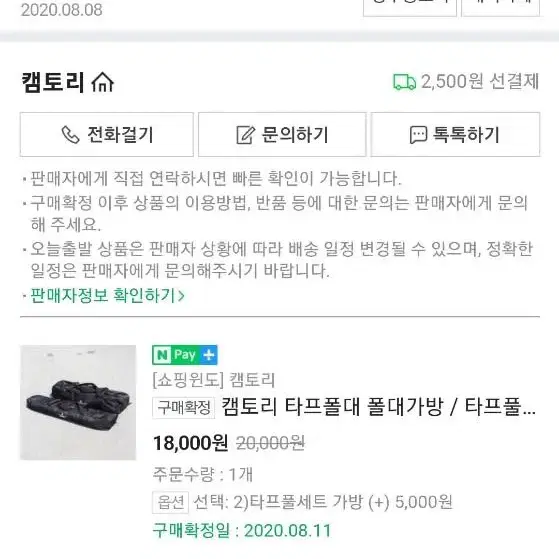Tap the [쇼핑윈도] 캠토리 seller label
The height and width of the screenshot is (559, 559).
point(214,380)
